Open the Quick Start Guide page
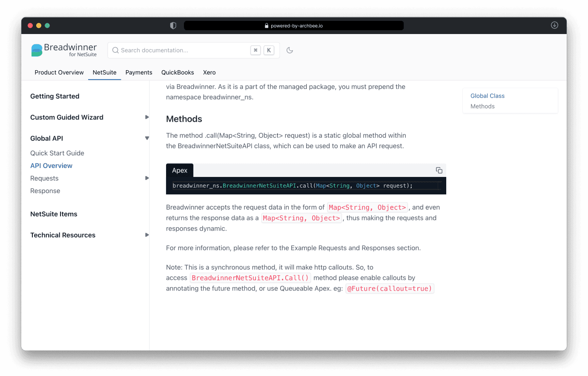Viewport: 588px width, 376px height. (57, 153)
